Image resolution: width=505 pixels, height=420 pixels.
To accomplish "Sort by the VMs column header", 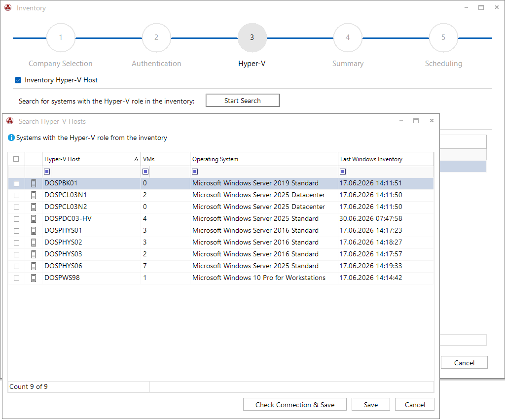I will click(x=165, y=159).
